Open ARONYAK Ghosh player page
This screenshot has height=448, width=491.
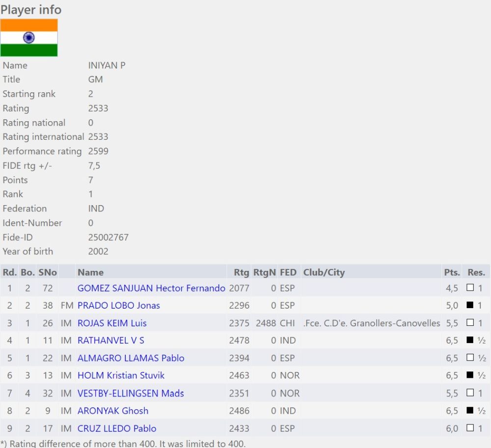(x=112, y=411)
